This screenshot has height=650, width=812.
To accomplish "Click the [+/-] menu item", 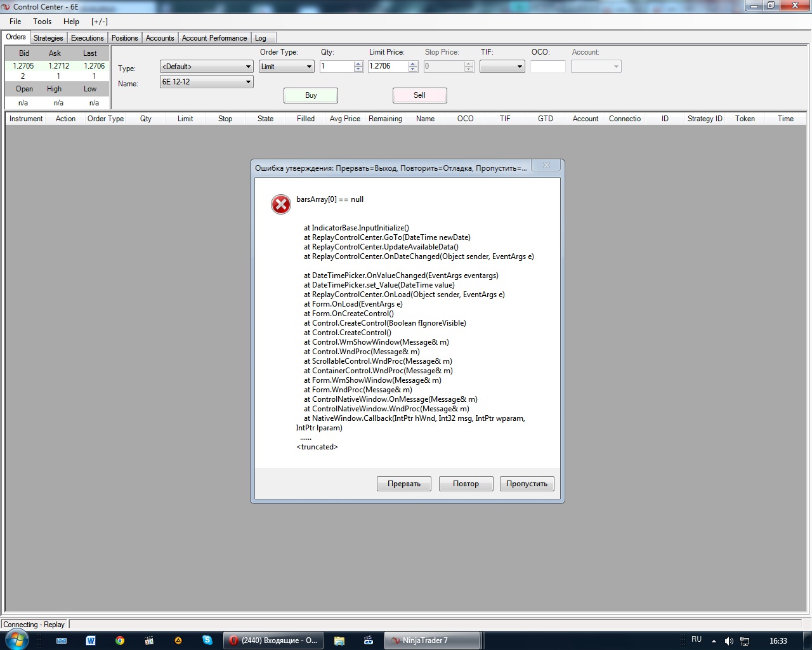I will (x=100, y=22).
